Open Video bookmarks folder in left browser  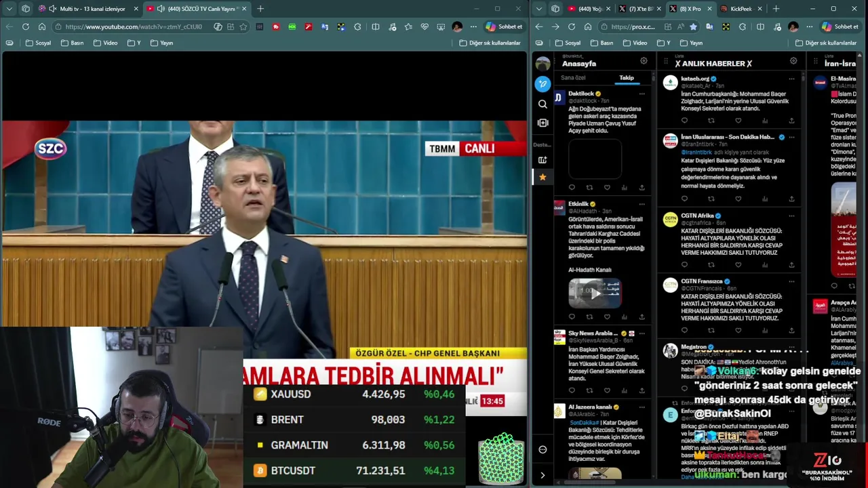105,43
